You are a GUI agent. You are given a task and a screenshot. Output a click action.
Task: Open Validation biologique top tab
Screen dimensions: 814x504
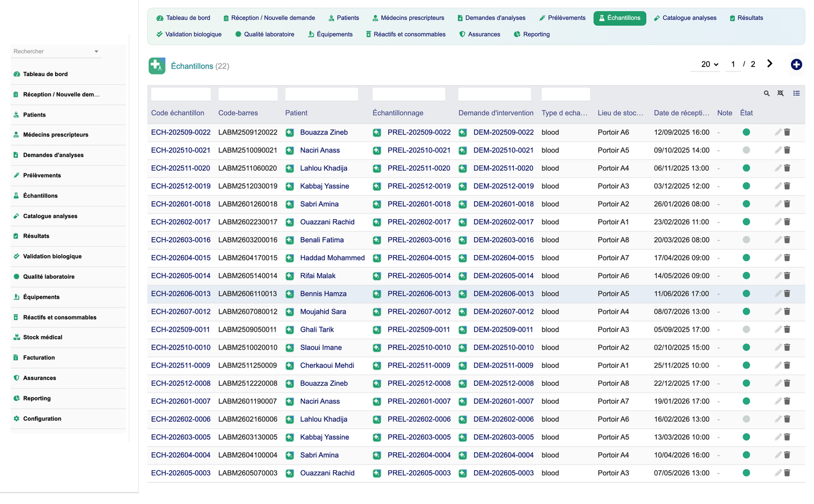coord(189,34)
